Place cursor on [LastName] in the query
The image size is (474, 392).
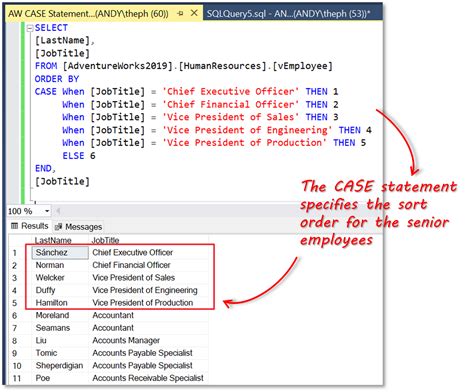pyautogui.click(x=62, y=41)
